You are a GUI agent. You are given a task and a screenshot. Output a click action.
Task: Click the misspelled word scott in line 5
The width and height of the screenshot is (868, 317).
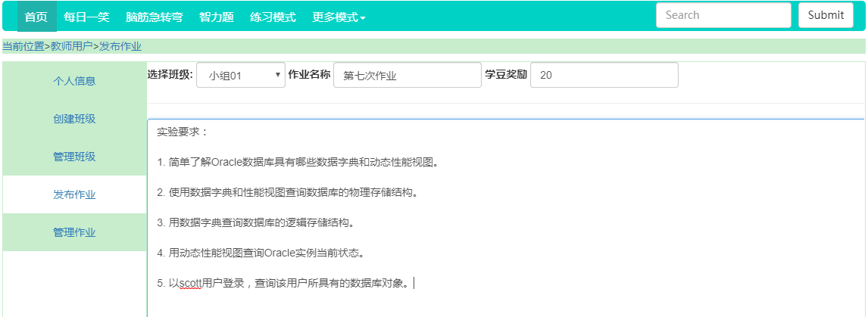coord(191,284)
